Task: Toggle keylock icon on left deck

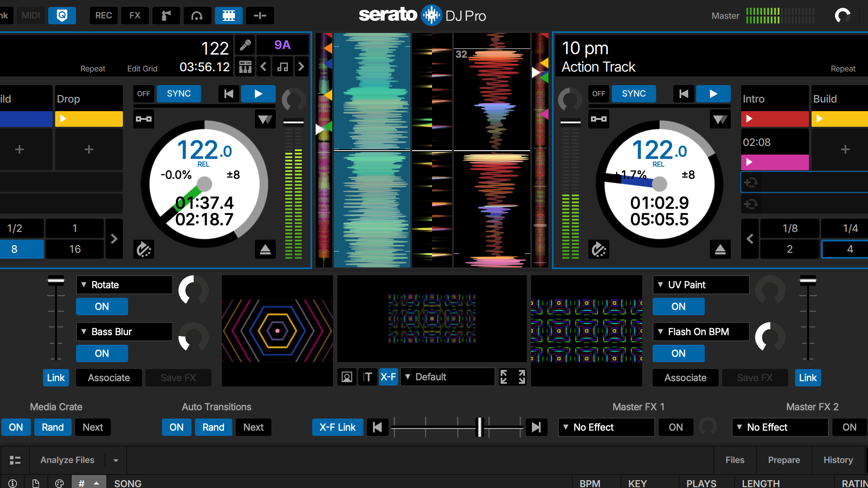Action: tap(144, 119)
